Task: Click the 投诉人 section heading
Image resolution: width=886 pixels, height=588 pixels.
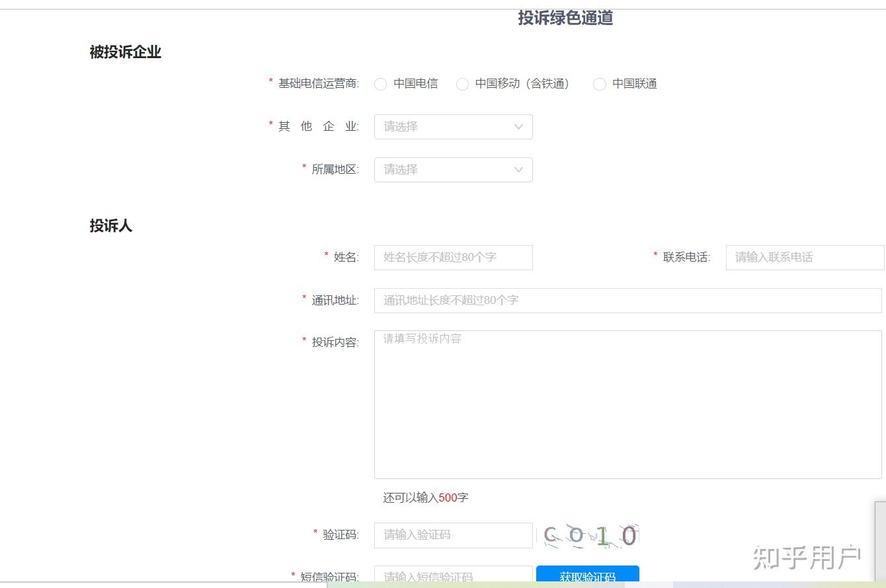Action: pyautogui.click(x=111, y=226)
